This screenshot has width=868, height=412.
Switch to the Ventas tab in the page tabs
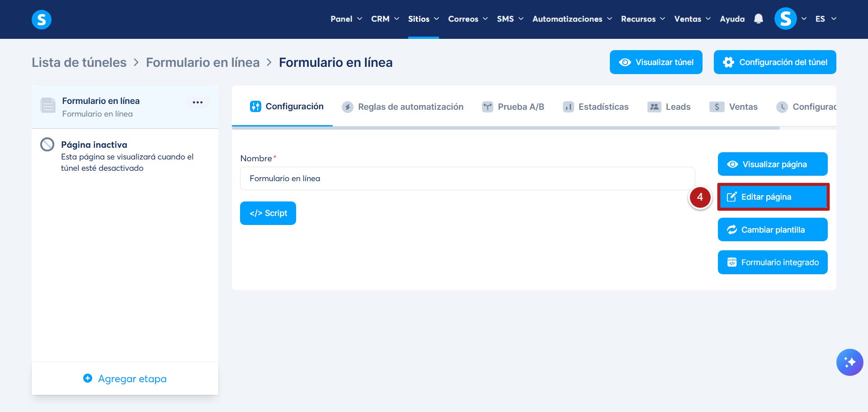tap(733, 107)
